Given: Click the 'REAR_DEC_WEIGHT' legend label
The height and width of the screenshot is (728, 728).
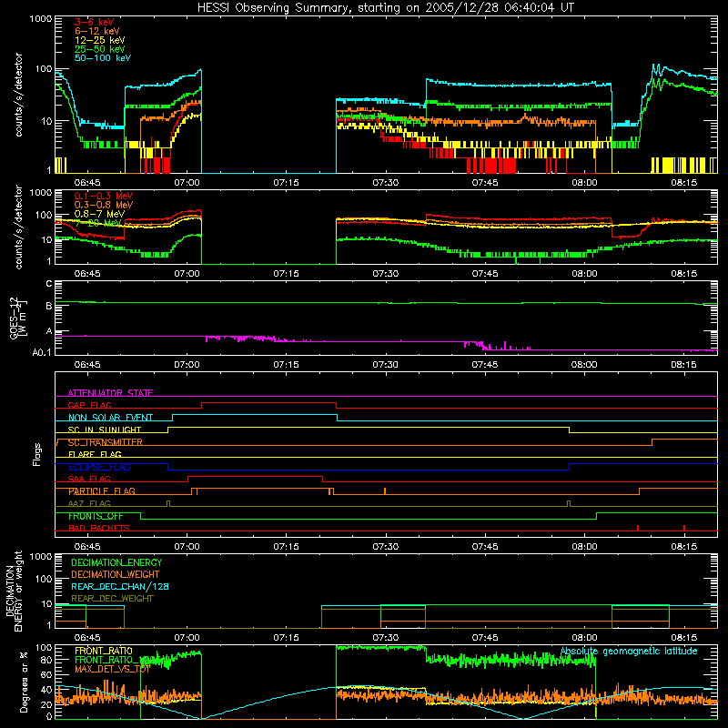Looking at the screenshot, I should (x=112, y=599).
